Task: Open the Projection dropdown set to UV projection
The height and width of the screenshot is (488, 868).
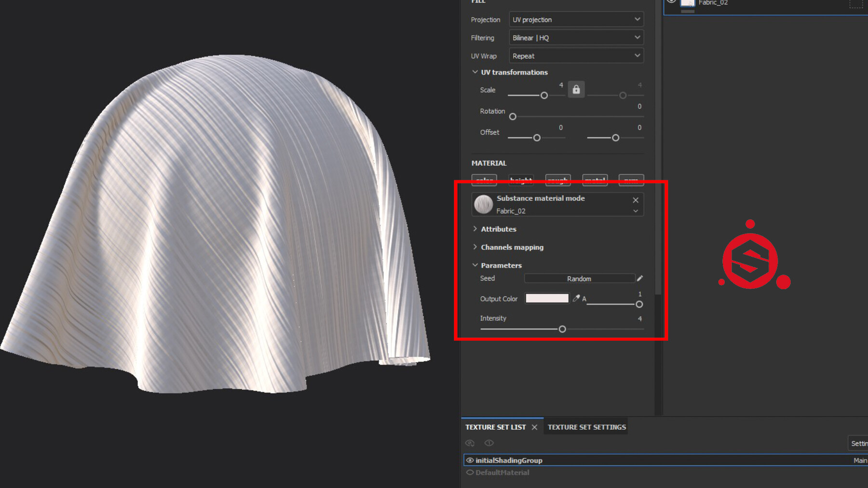Action: [x=576, y=19]
